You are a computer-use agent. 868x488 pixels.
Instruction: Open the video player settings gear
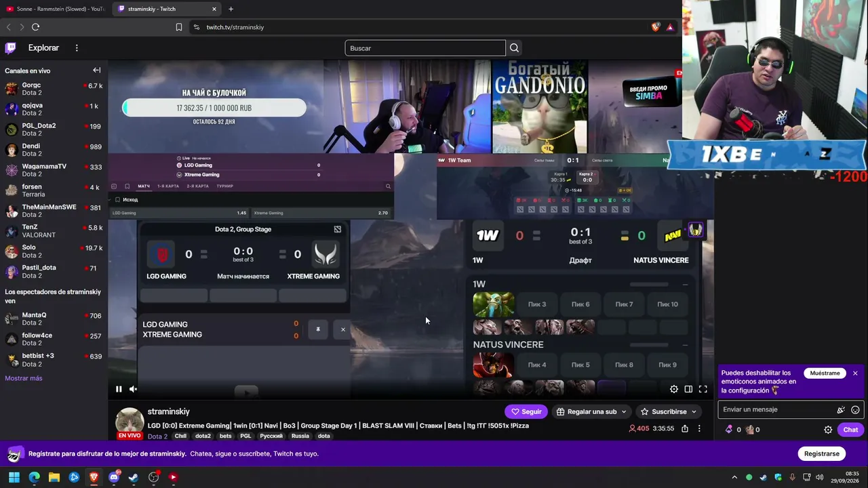click(673, 389)
